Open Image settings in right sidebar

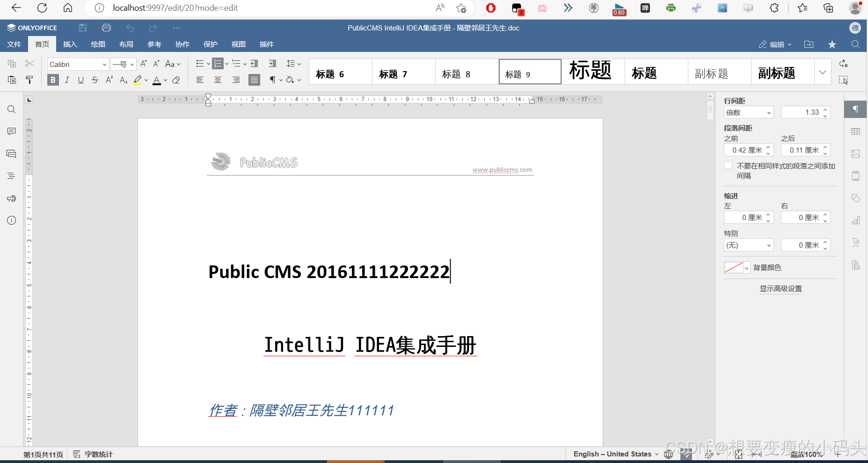point(855,154)
